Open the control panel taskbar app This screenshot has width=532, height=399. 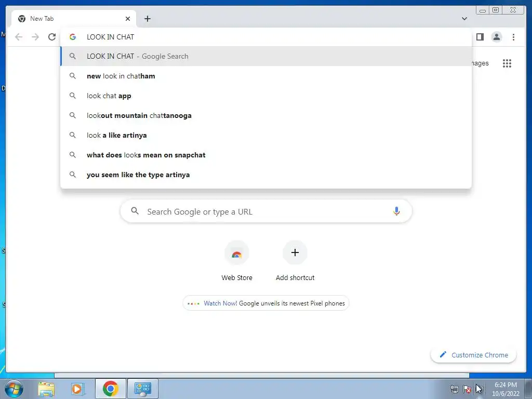143,389
